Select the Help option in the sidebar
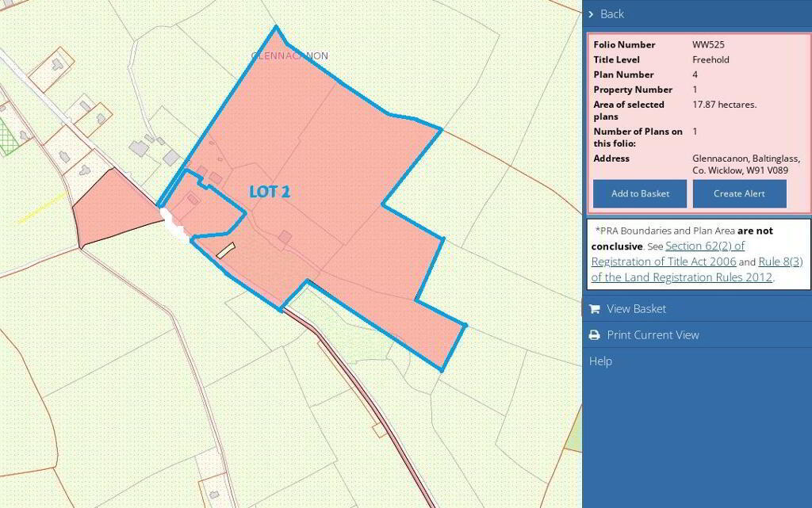This screenshot has height=508, width=812. [600, 361]
